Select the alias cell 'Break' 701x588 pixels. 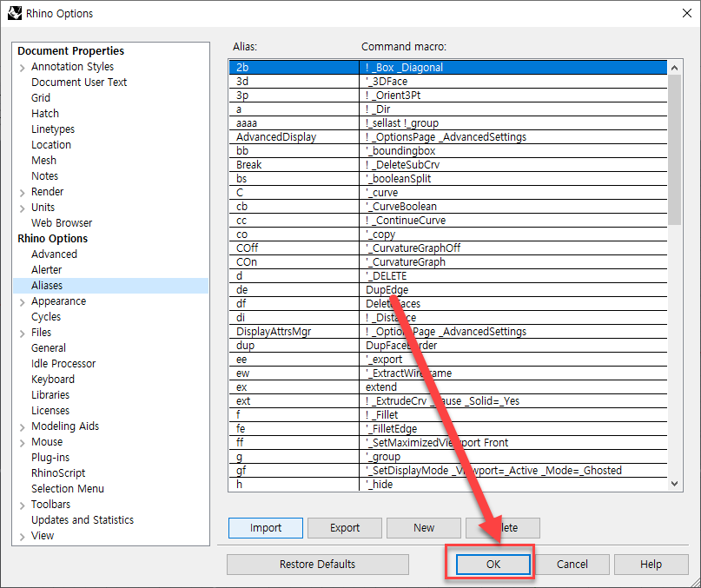[x=294, y=164]
